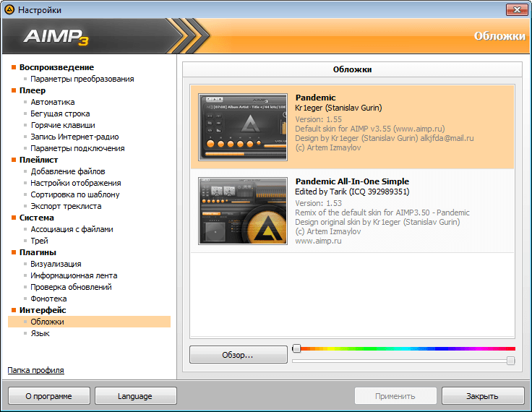The height and width of the screenshot is (412, 532).
Task: Open the Интерфейс category
Action: point(43,310)
